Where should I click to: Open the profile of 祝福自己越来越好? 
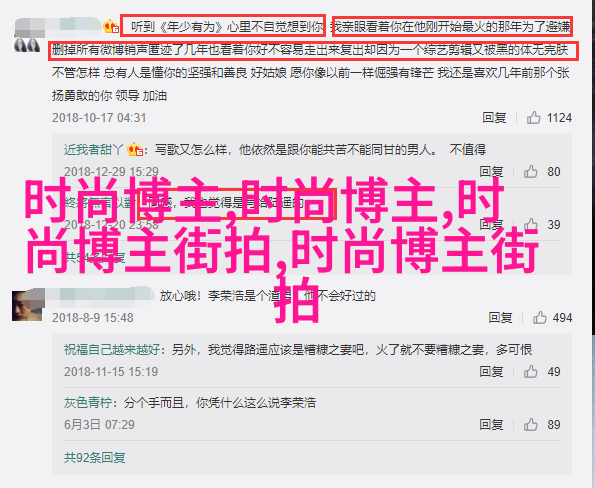tap(112, 349)
